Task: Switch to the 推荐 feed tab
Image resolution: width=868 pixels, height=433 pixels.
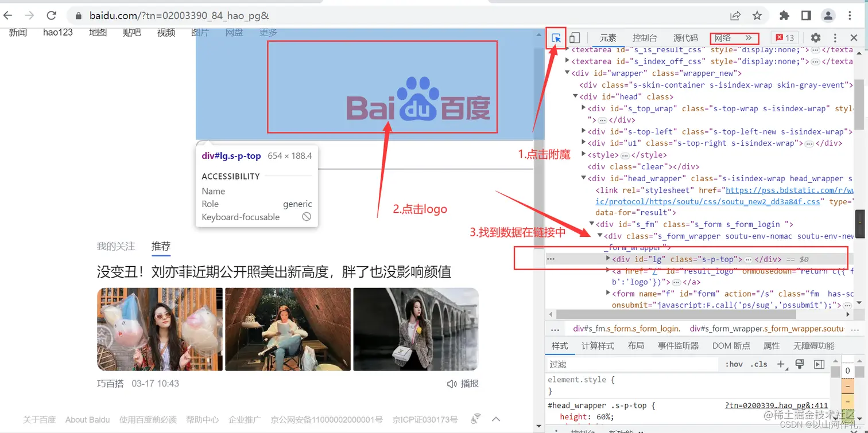Action: [x=161, y=247]
